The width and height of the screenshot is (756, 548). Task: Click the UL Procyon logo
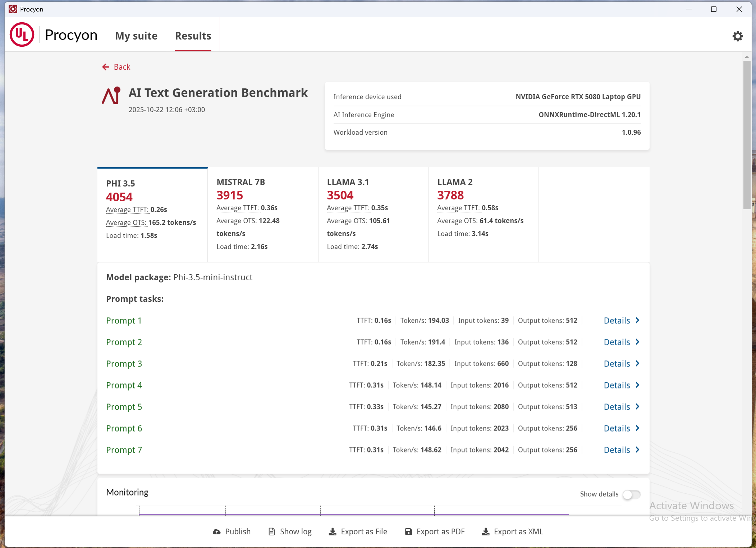click(22, 35)
